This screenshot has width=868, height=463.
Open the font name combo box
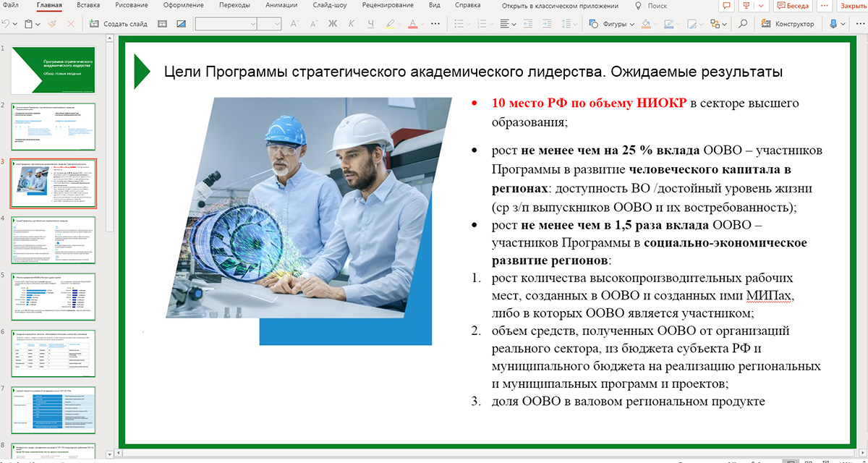point(226,24)
